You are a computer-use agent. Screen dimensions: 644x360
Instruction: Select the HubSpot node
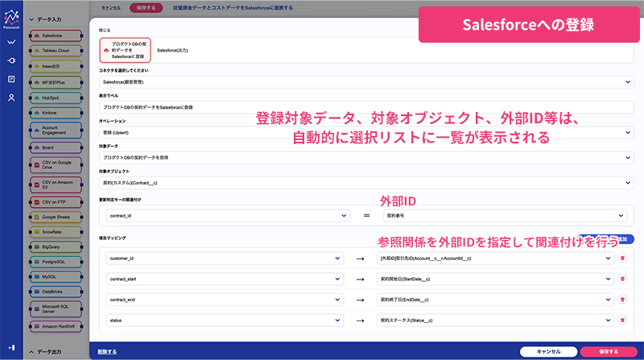(56, 97)
